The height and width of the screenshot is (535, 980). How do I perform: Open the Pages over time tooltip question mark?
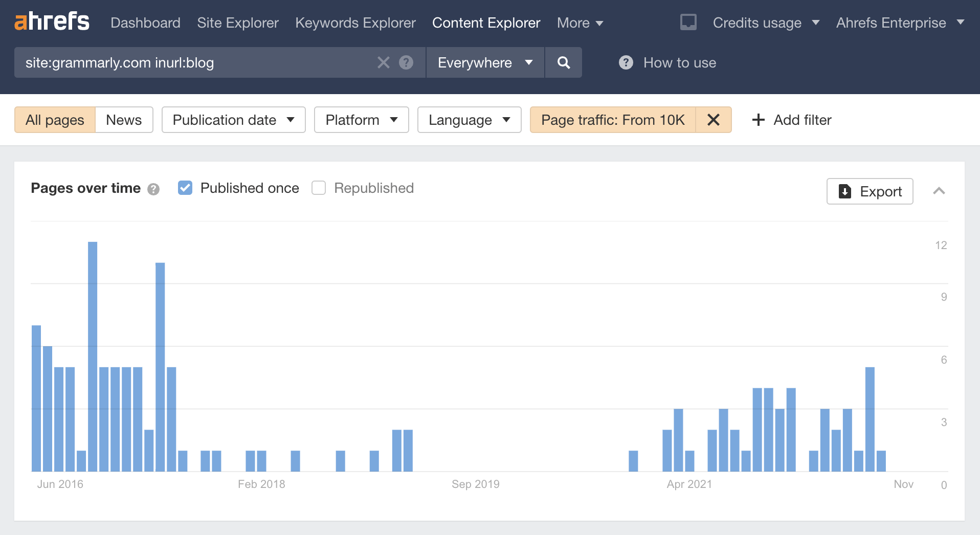(x=153, y=189)
